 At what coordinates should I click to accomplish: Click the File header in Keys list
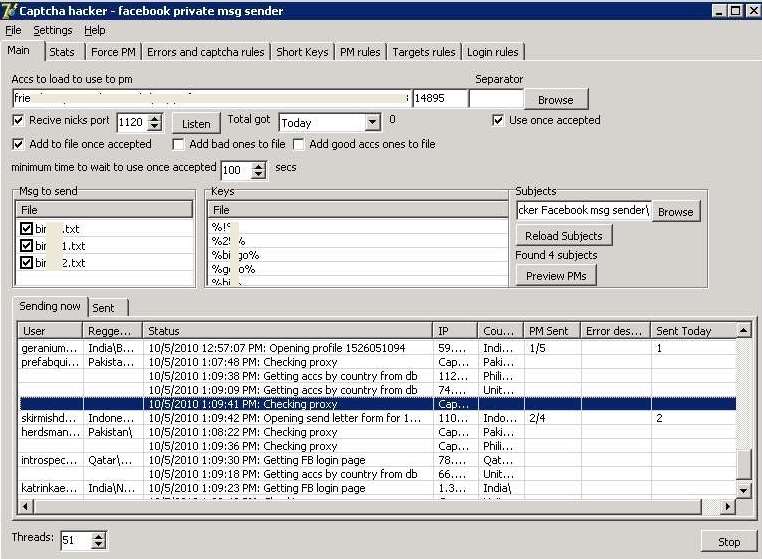pyautogui.click(x=358, y=210)
